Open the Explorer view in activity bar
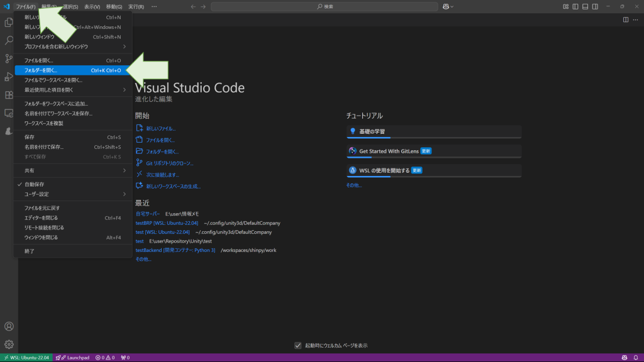 9,22
